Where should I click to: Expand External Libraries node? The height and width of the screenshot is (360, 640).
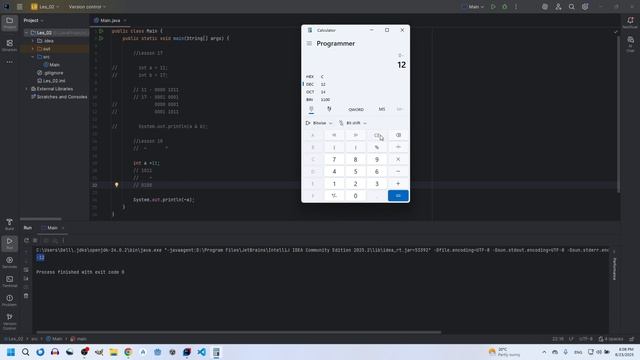27,89
